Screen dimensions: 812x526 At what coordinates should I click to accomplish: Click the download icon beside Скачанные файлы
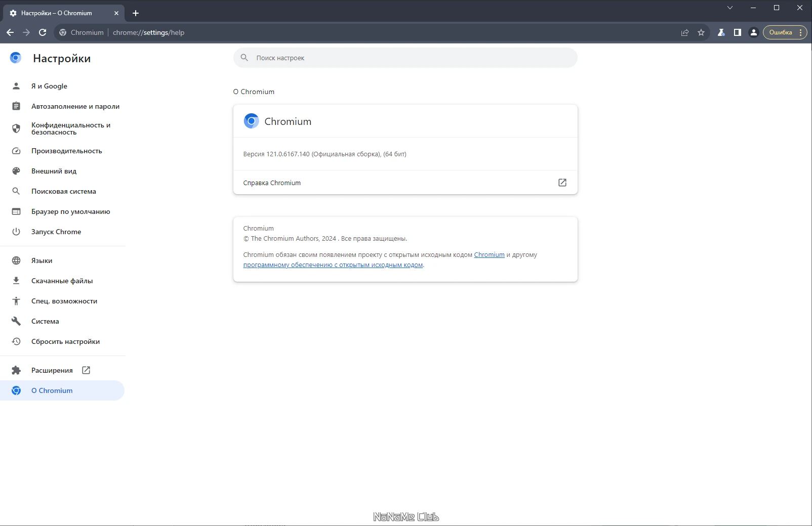(16, 281)
